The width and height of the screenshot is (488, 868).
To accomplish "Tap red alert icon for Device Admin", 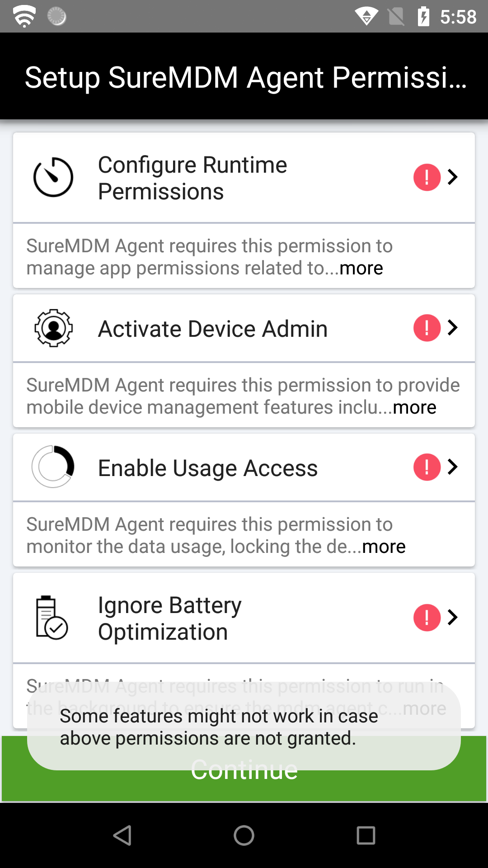I will (x=427, y=328).
